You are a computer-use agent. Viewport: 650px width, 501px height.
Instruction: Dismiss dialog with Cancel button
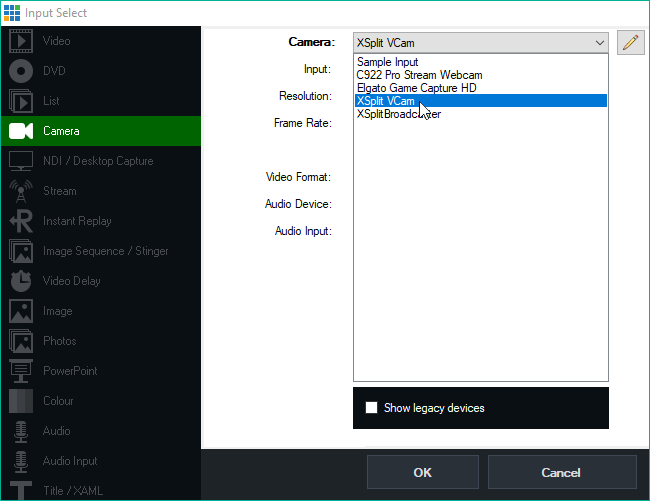[562, 472]
